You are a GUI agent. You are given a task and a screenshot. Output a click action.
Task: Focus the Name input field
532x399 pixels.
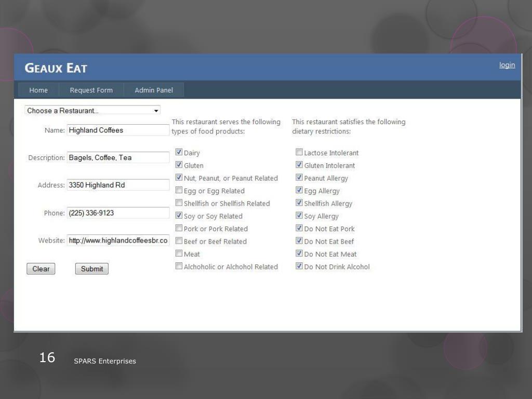pos(118,130)
